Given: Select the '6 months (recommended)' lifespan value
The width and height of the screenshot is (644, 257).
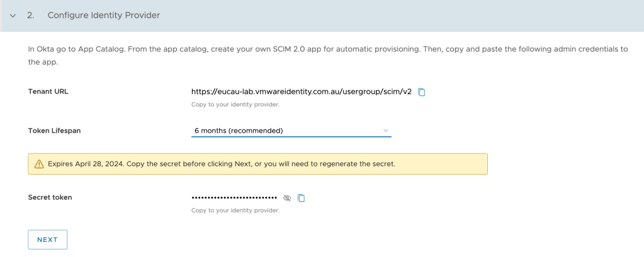Looking at the screenshot, I should 239,131.
